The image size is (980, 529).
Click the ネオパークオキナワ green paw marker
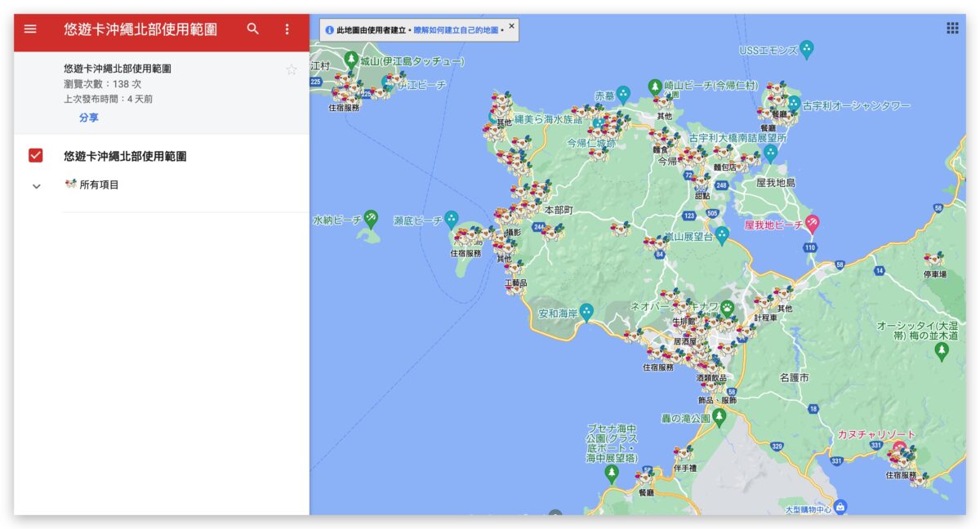(727, 307)
